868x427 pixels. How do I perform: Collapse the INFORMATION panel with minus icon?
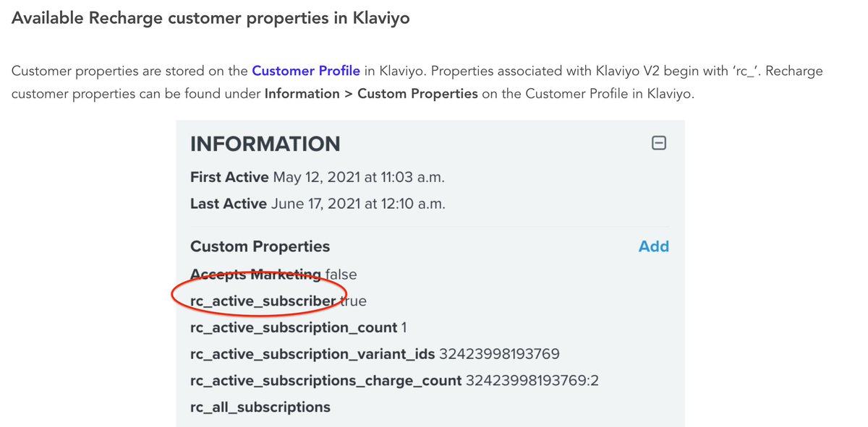coord(659,144)
